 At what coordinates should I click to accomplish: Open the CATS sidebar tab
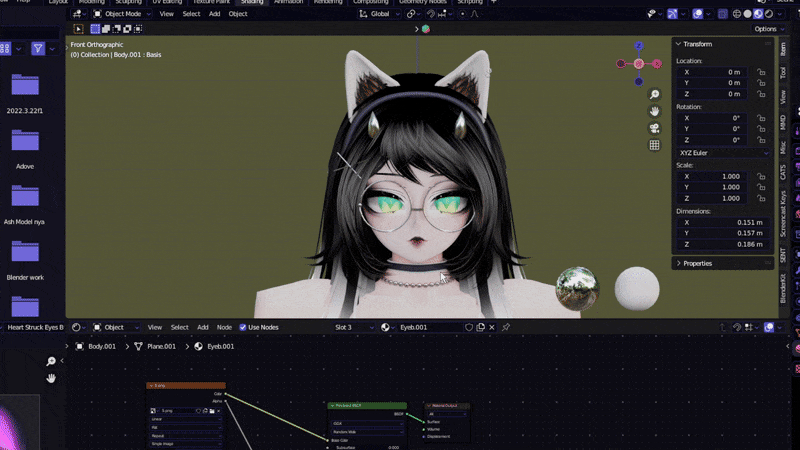[783, 172]
